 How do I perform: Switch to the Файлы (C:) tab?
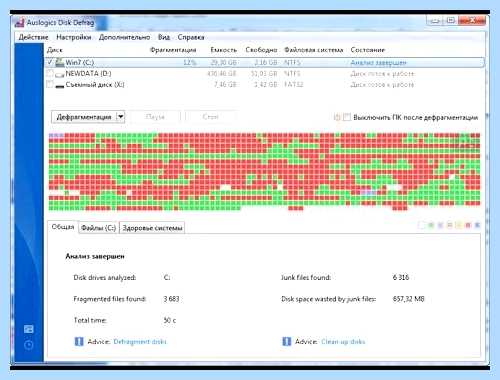point(98,228)
